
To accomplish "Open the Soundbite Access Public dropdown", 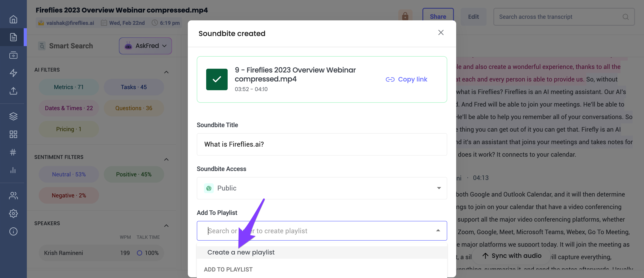I will [322, 188].
